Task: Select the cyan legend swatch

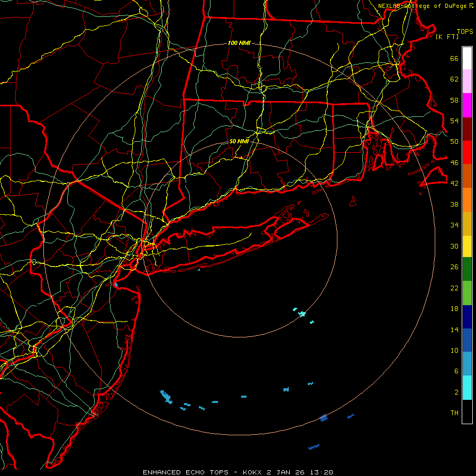Action: click(467, 388)
